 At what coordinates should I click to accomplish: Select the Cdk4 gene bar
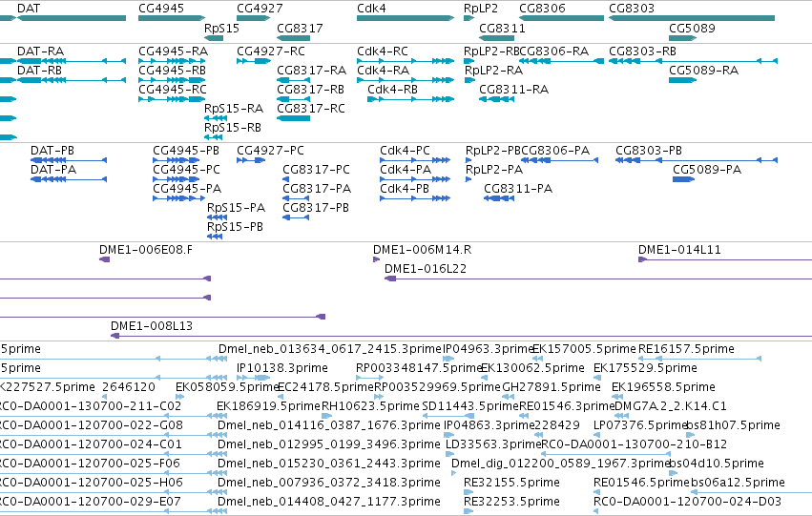(x=406, y=18)
